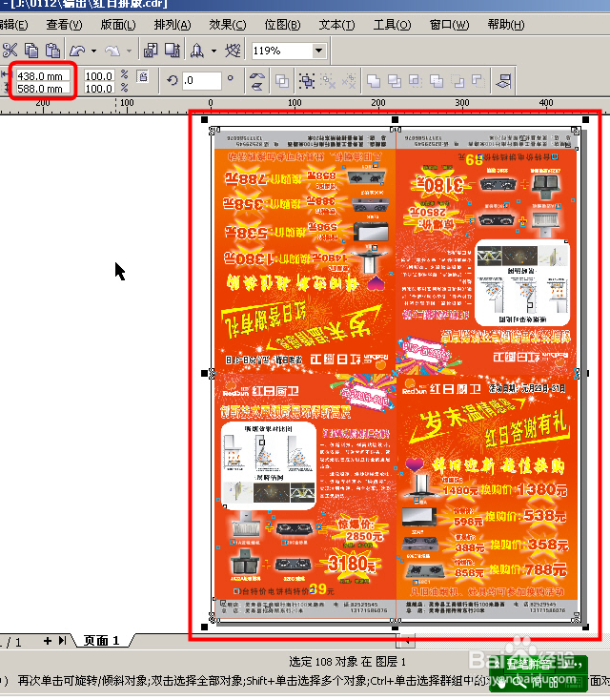Image resolution: width=610 pixels, height=700 pixels.
Task: Expand the Application Launcher dropdown arrow
Action: (x=213, y=51)
